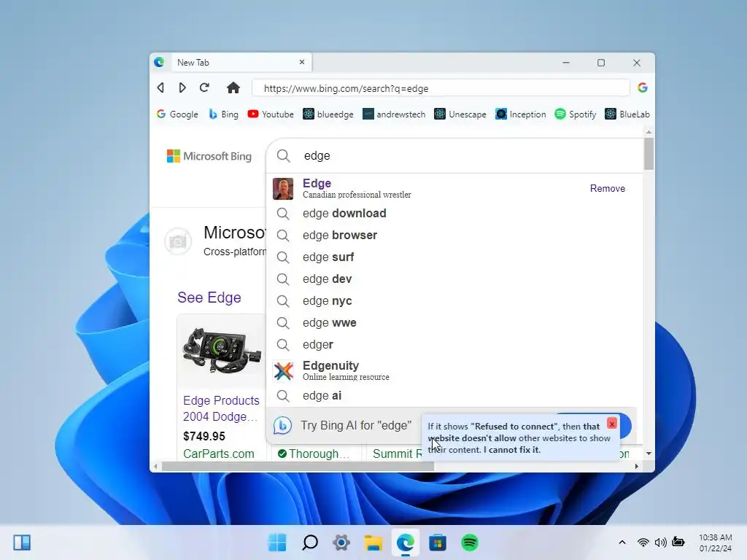Click the horizontal scrollbar right arrow

pos(636,466)
